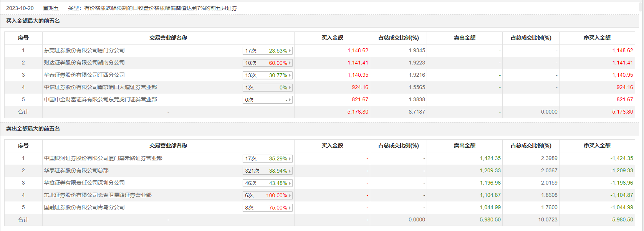Select 中信证券南京浦口大道证券营业部 link
The height and width of the screenshot is (231, 644).
pyautogui.click(x=100, y=87)
